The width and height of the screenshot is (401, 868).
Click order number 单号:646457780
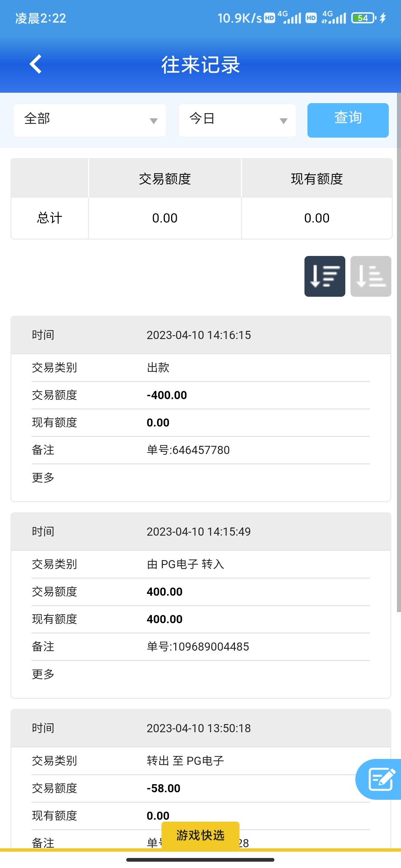(x=188, y=450)
